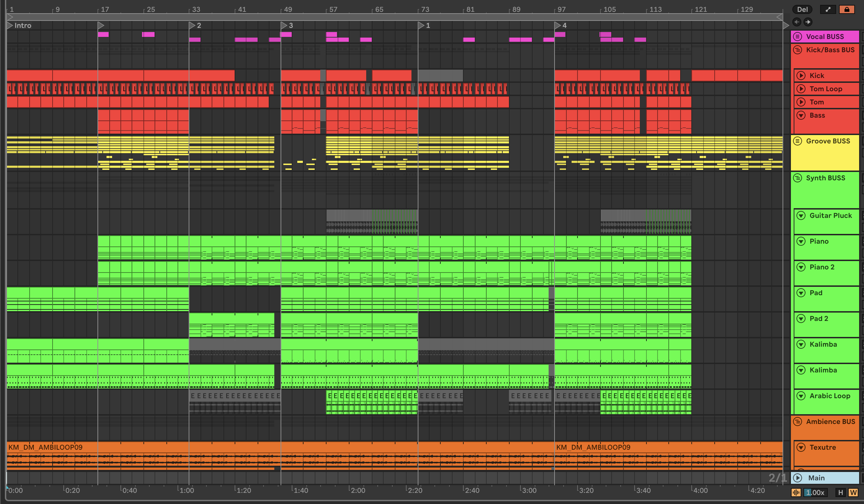Viewport: 864px width, 504px height.
Task: Toggle the automation mode button
Action: point(828,9)
